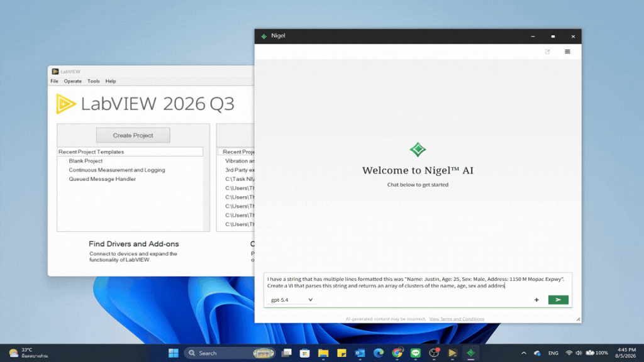Viewport: 644px width, 362px height.
Task: Click the Nigel diamond logo in the title bar
Action: [264, 36]
